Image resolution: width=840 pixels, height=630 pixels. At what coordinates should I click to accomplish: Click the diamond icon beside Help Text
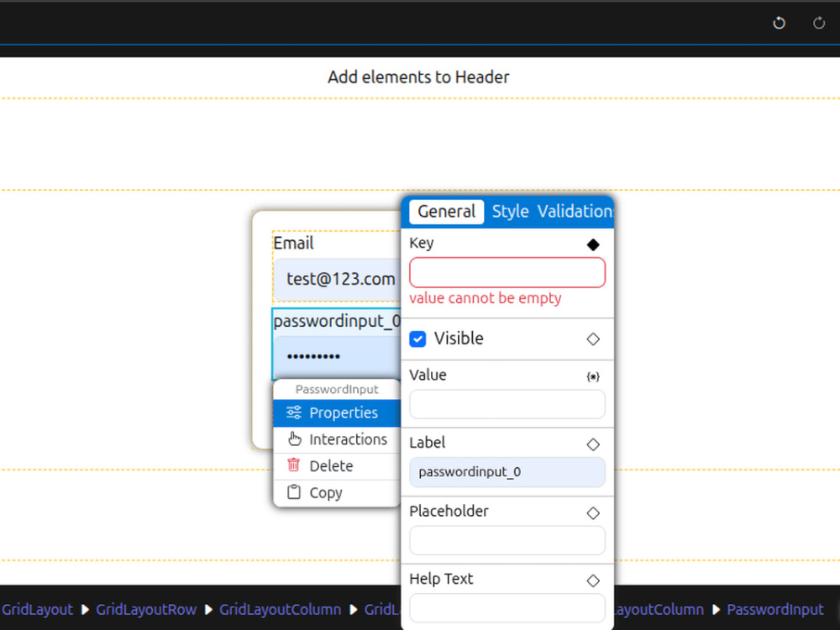pos(593,580)
